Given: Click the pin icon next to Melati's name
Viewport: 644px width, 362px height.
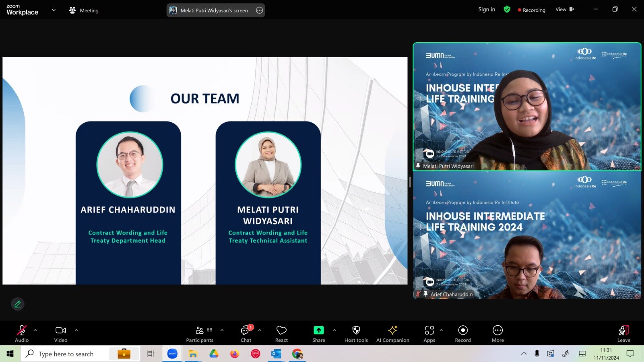Looking at the screenshot, I should (x=418, y=166).
